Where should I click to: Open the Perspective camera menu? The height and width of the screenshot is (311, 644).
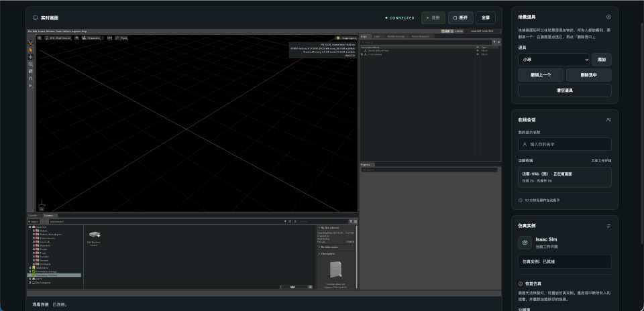pyautogui.click(x=91, y=38)
